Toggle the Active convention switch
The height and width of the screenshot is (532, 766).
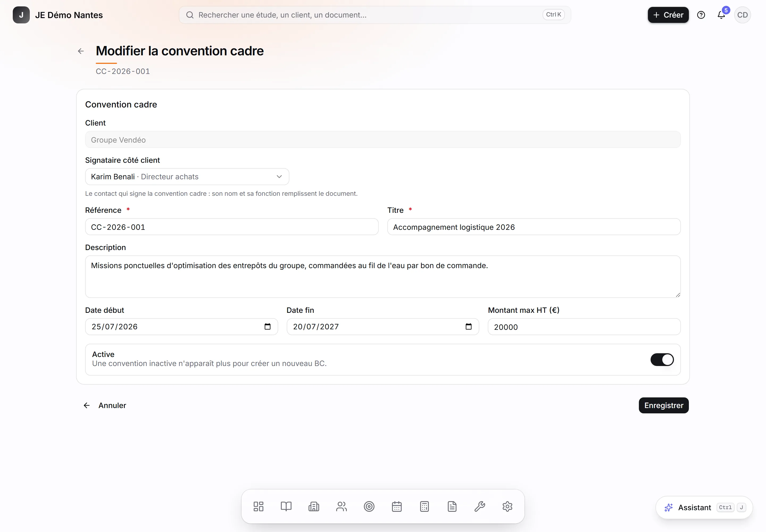662,359
